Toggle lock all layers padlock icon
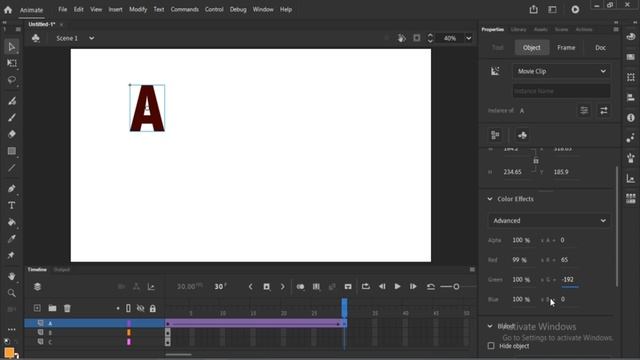640x360 pixels. pos(153,309)
